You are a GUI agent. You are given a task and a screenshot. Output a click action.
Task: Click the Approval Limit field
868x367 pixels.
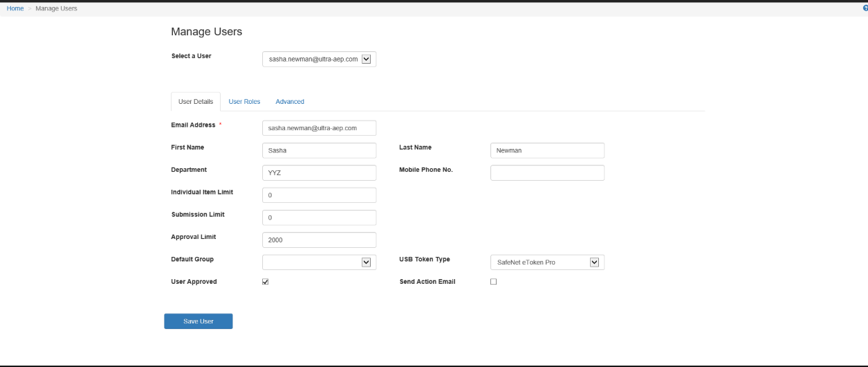point(319,240)
